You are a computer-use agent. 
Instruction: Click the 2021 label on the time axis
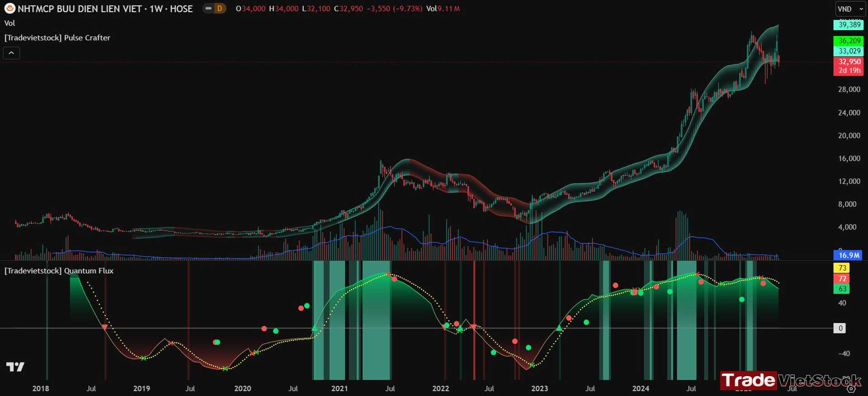pos(340,388)
